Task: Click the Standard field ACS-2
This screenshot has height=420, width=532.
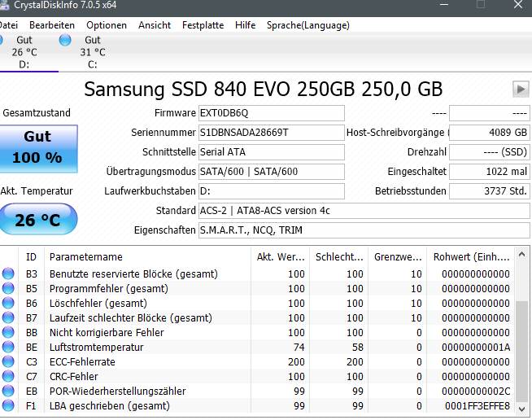Action: 364,211
